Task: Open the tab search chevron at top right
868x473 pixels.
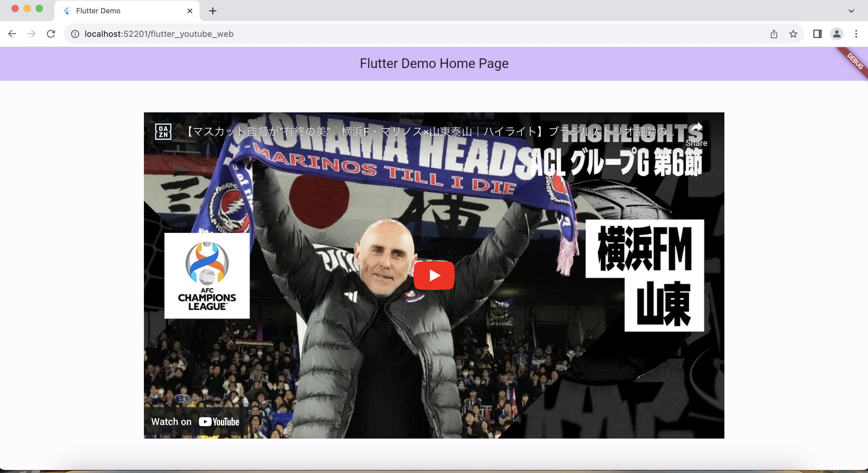Action: (x=851, y=11)
